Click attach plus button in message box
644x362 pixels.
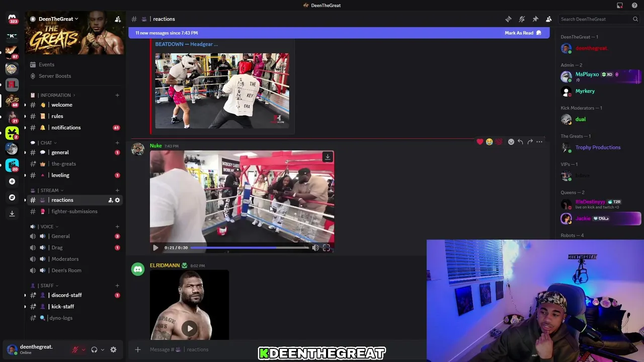click(x=138, y=349)
